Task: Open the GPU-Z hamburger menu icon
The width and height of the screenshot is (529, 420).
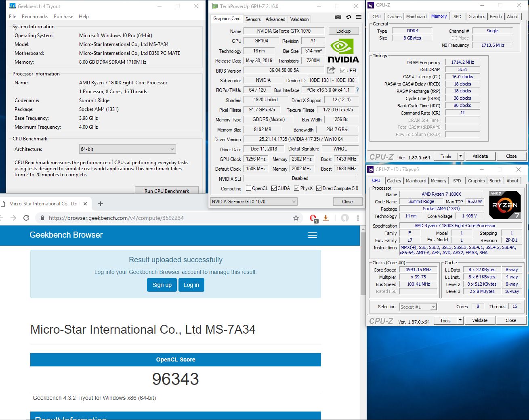Action: (x=359, y=17)
